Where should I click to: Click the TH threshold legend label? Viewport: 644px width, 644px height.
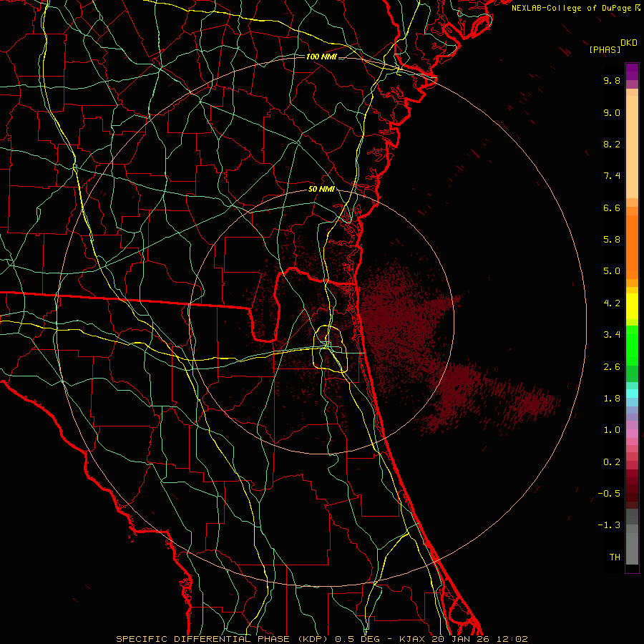click(615, 557)
